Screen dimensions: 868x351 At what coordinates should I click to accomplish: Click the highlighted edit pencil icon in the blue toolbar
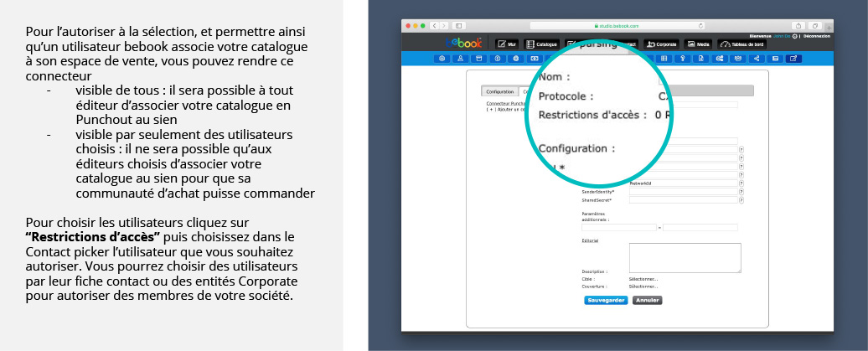point(793,59)
